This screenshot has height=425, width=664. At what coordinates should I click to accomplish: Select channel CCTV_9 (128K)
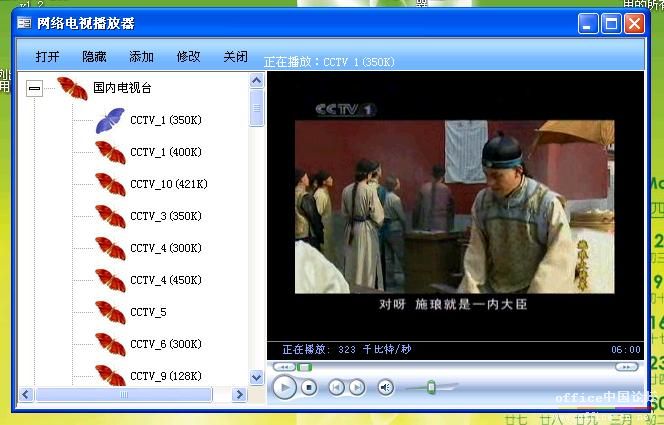coord(166,376)
